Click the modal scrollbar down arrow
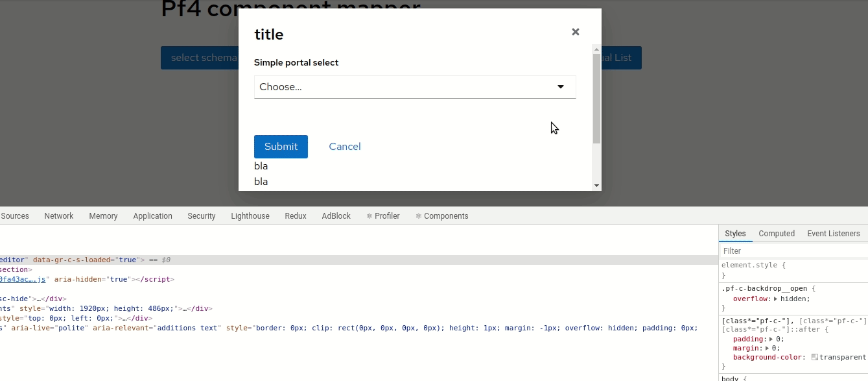Image resolution: width=868 pixels, height=381 pixels. (x=596, y=186)
